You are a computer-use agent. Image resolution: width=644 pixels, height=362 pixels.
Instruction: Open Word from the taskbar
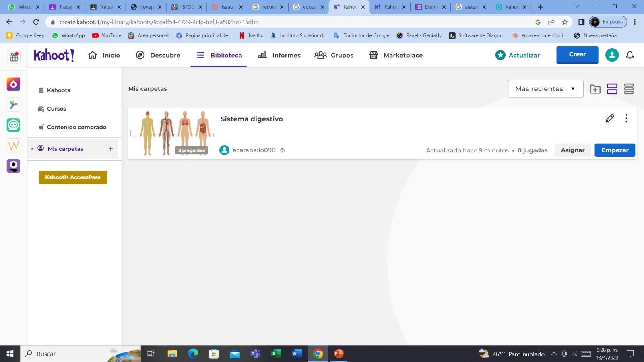(297, 354)
